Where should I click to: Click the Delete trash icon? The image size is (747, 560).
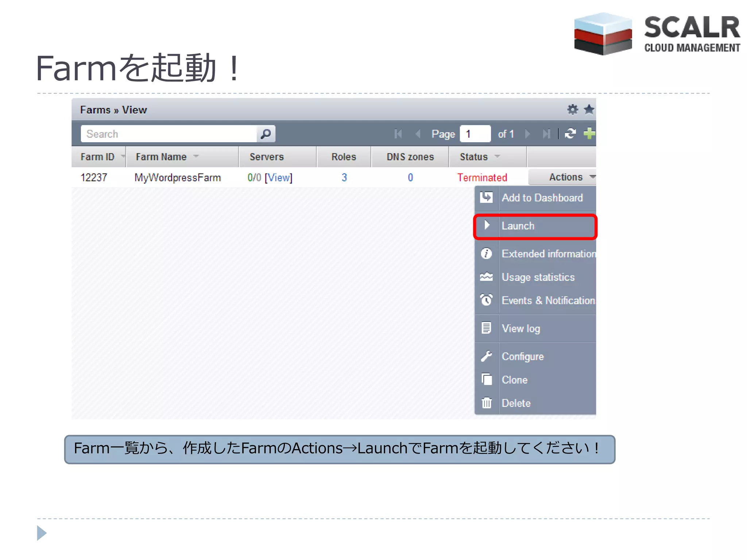point(487,402)
